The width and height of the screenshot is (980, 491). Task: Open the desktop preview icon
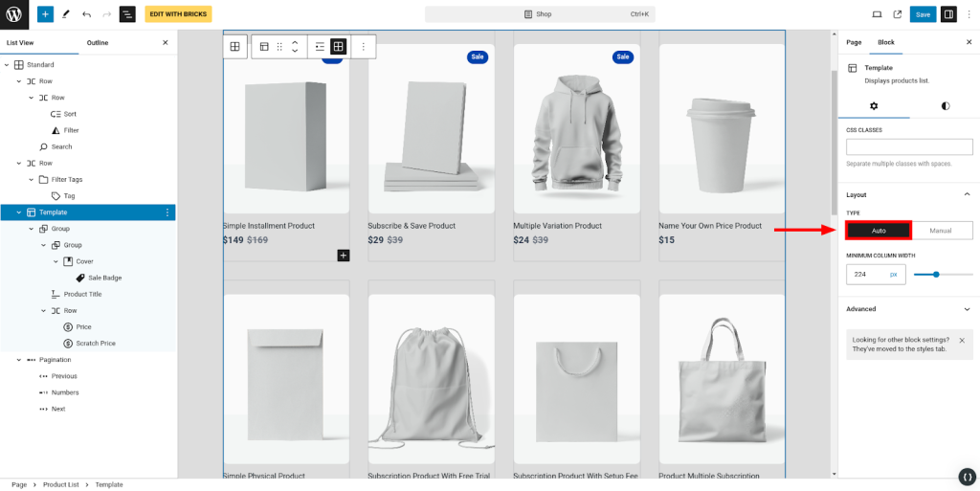tap(877, 14)
